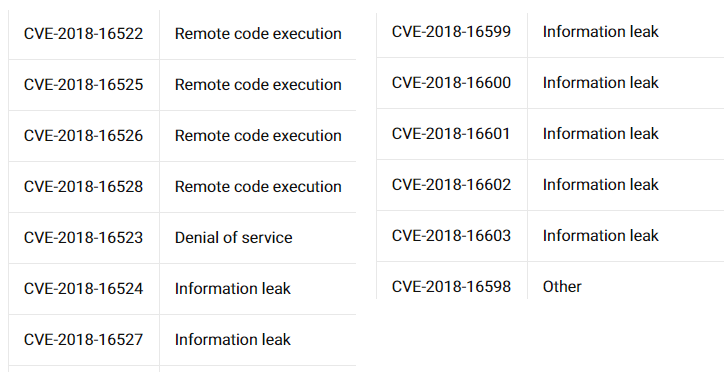Select the CVE-2018-16525 entry
Image resolution: width=728 pixels, height=380 pixels.
tap(84, 85)
